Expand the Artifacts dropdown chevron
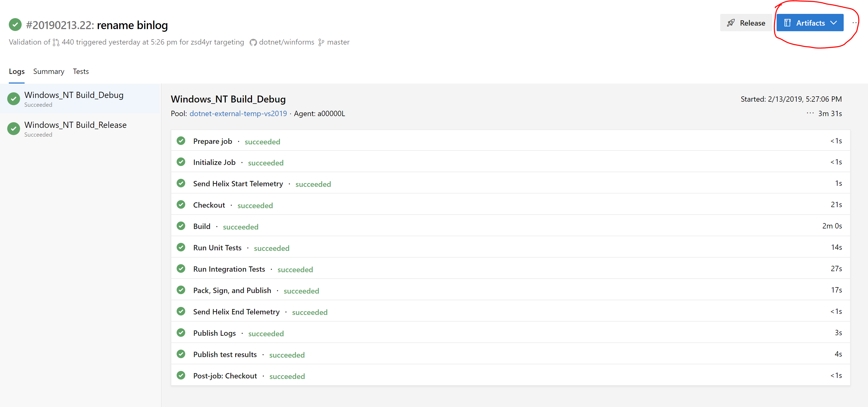 [x=833, y=23]
